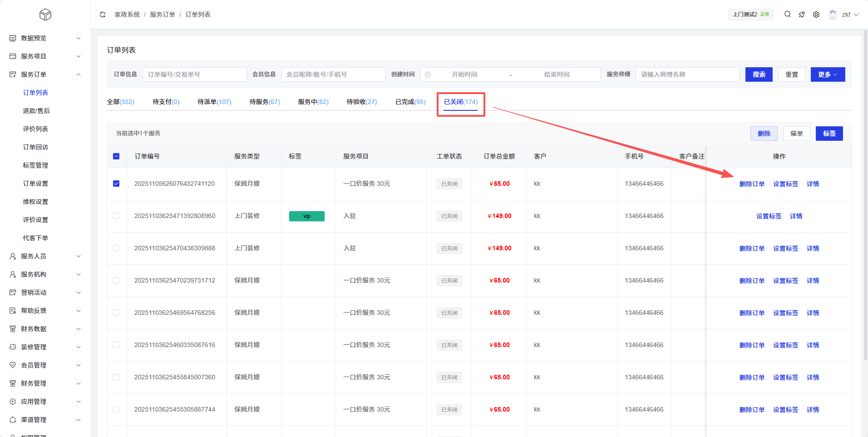Toggle the select-all checkbox in table header

[x=116, y=156]
